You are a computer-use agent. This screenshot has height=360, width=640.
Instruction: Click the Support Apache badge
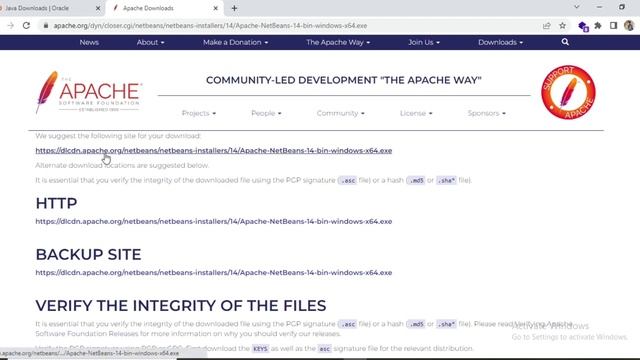[x=568, y=92]
